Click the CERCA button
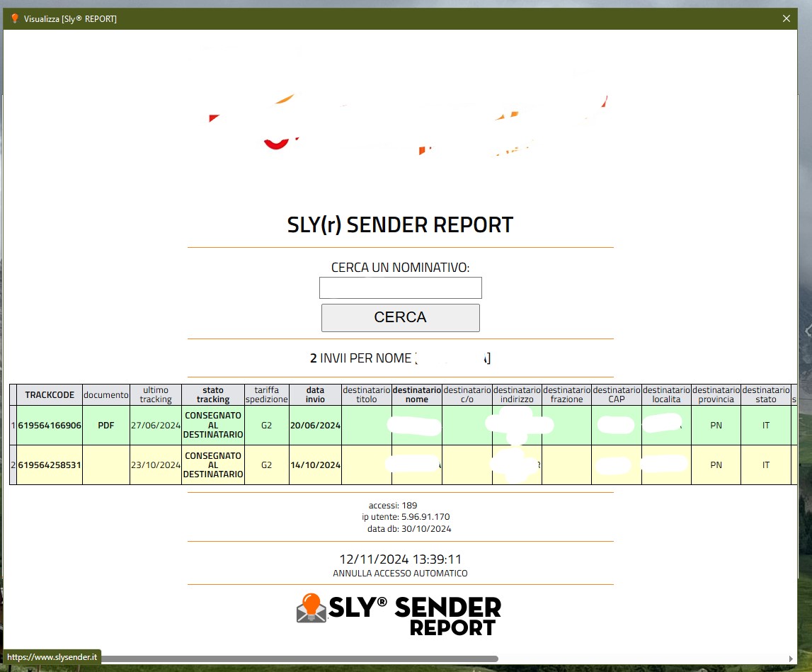The height and width of the screenshot is (672, 812). [400, 317]
